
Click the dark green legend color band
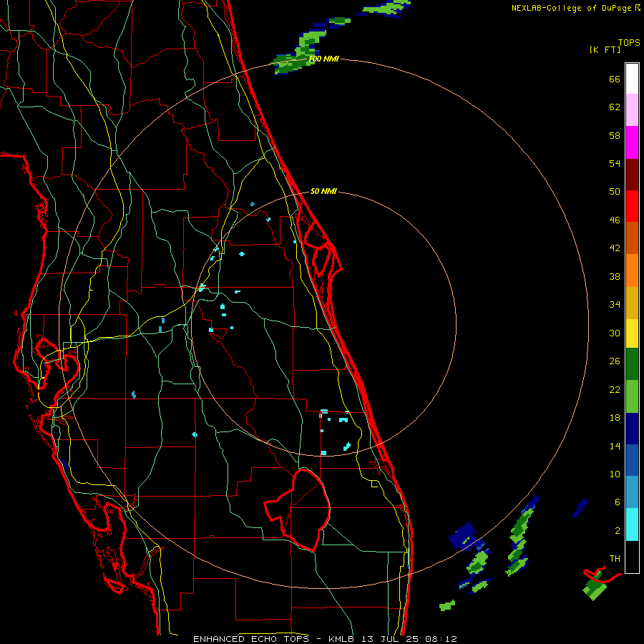(x=632, y=364)
